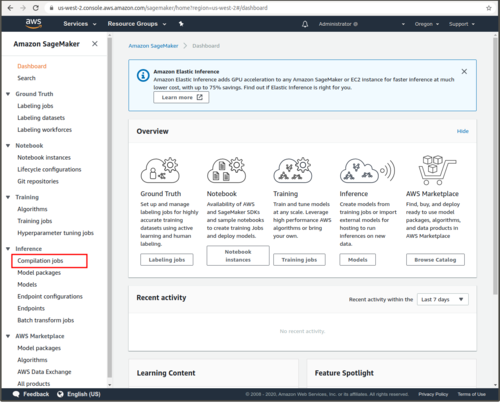The image size is (500, 418).
Task: Collapse the Training sidebar section
Action: click(x=8, y=197)
